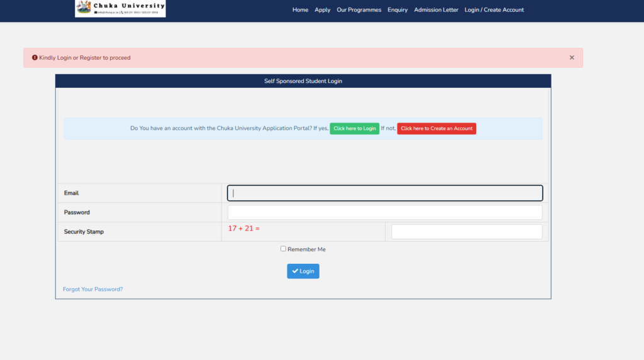Open the Home menu item
The image size is (644, 360).
(300, 10)
